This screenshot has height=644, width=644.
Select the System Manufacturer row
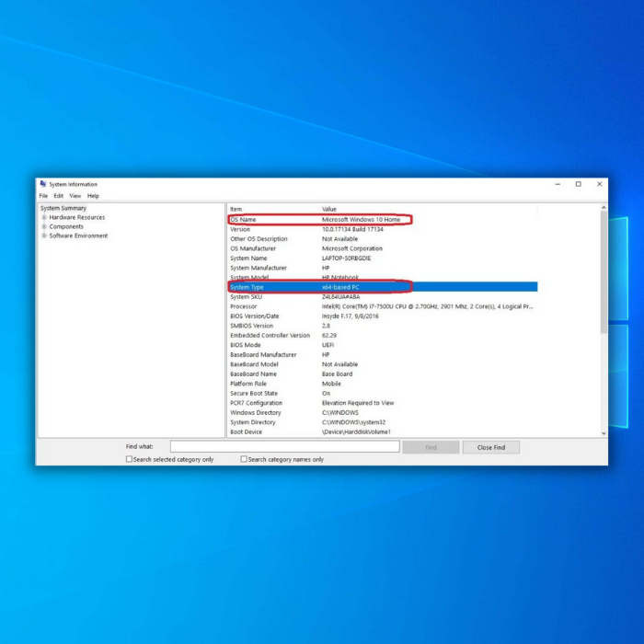point(383,268)
